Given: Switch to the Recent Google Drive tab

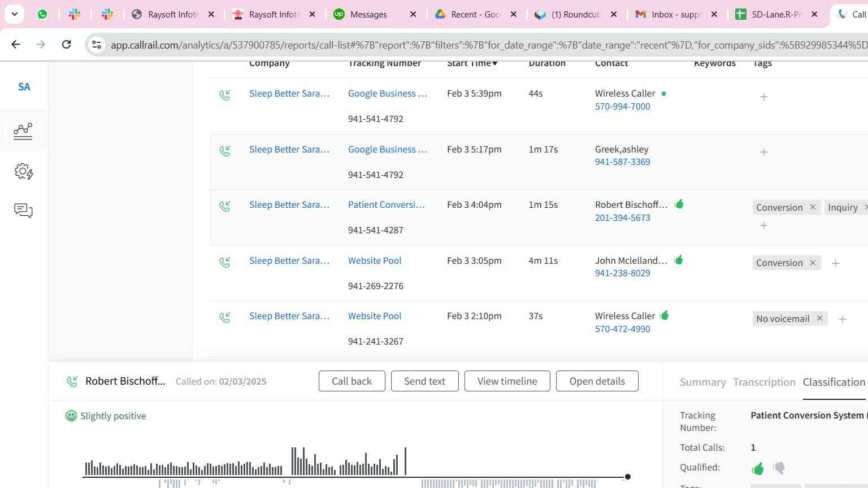Looking at the screenshot, I should [x=475, y=15].
